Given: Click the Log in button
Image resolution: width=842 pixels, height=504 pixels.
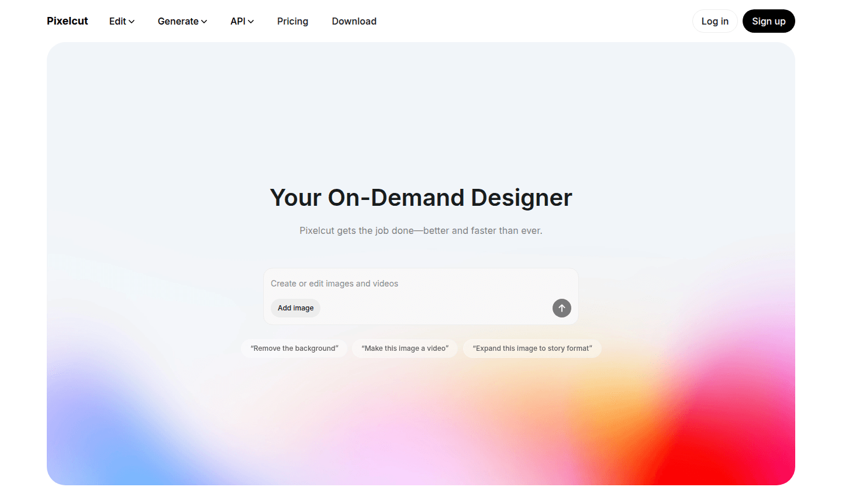Looking at the screenshot, I should 715,21.
